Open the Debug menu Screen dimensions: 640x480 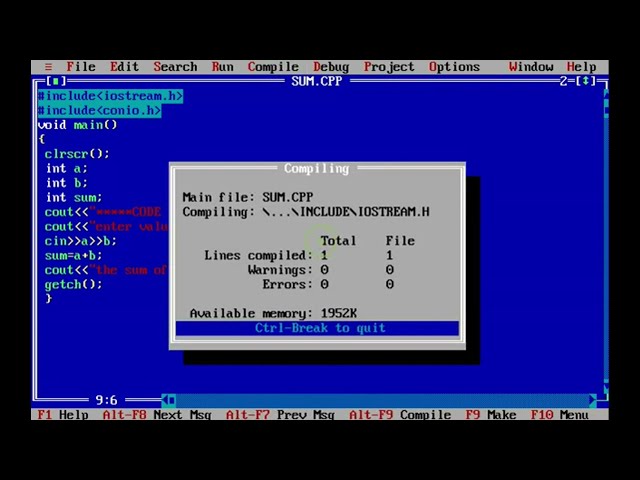point(331,67)
